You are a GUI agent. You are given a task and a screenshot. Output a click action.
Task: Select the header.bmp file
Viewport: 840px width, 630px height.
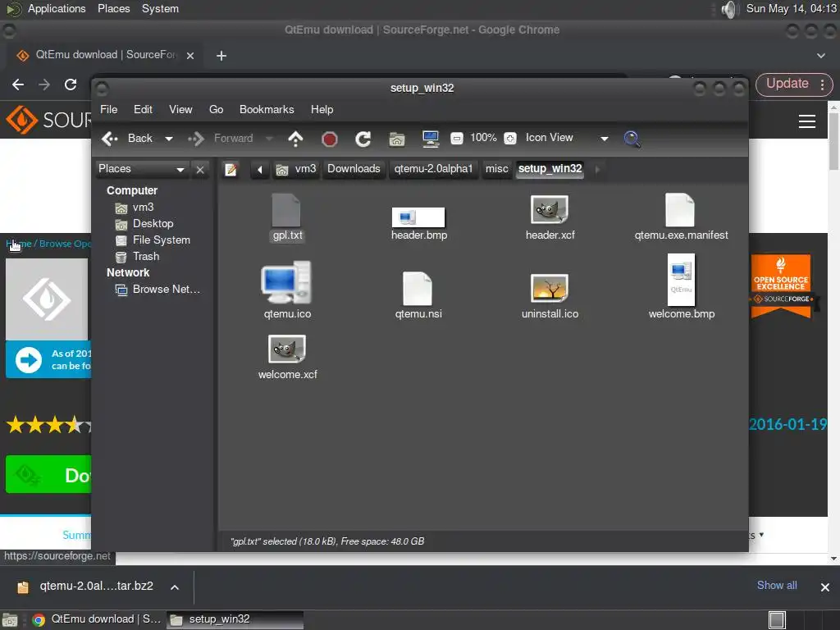[x=418, y=217]
